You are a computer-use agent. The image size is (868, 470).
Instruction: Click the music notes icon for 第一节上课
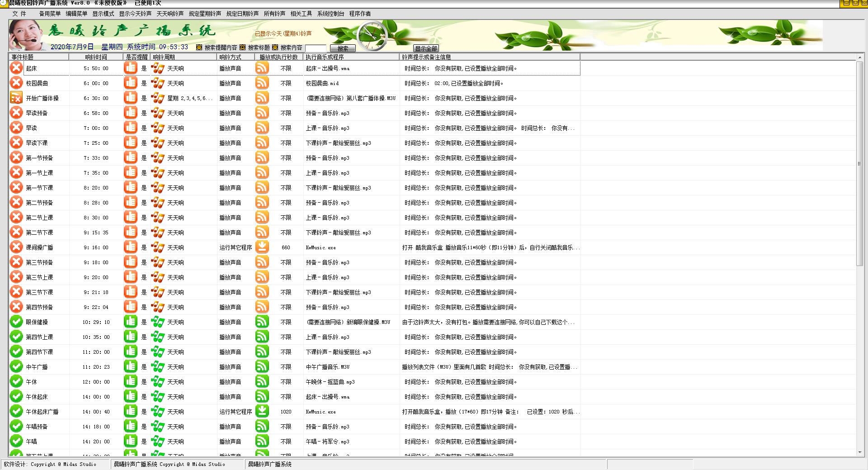tap(157, 173)
